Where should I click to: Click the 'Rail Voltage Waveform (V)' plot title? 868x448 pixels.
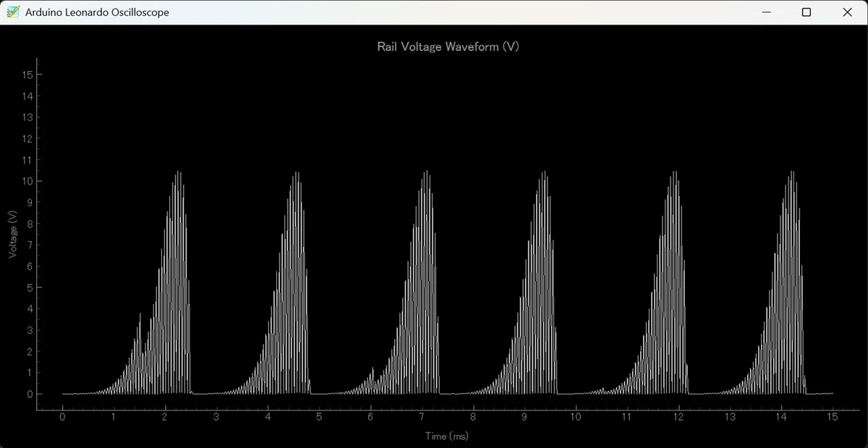click(x=448, y=46)
